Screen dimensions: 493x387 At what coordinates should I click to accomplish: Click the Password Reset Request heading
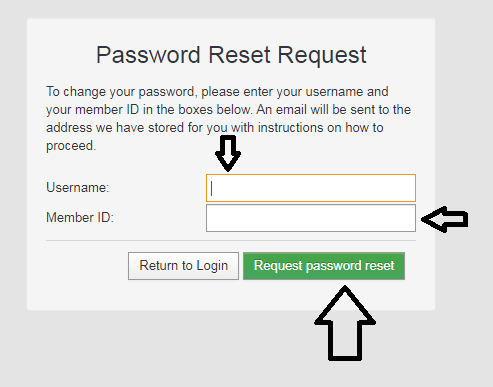tap(231, 55)
